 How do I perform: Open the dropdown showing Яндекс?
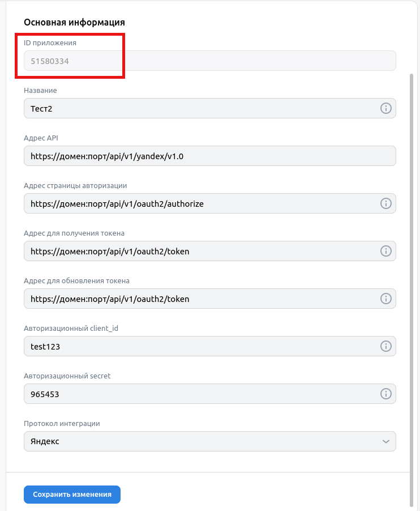pos(198,441)
